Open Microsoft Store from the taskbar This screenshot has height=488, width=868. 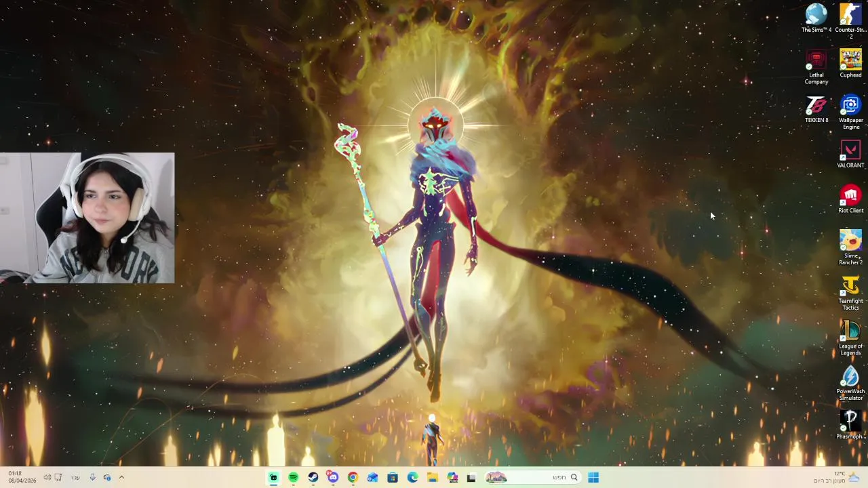click(393, 478)
